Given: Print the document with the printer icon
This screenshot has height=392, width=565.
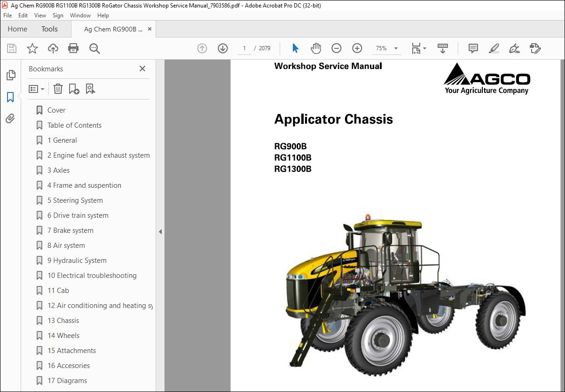Looking at the screenshot, I should coord(73,48).
